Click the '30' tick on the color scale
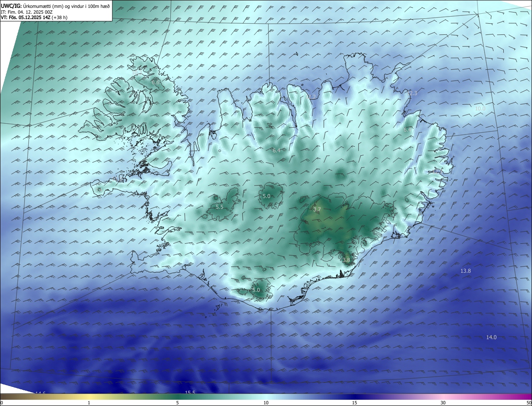 coord(443,403)
